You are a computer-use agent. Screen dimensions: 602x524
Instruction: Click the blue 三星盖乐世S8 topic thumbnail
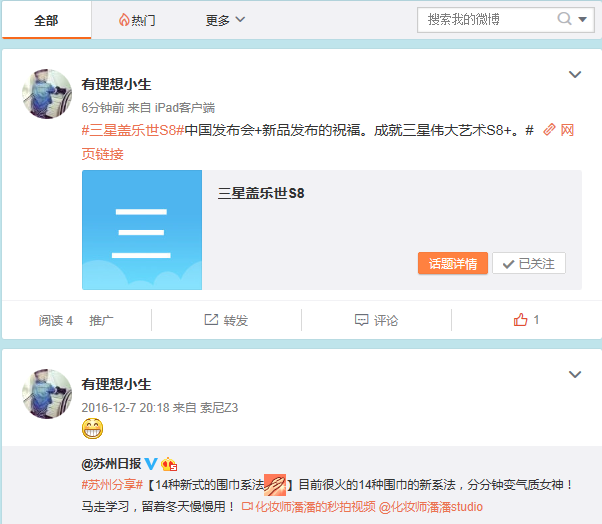142,230
